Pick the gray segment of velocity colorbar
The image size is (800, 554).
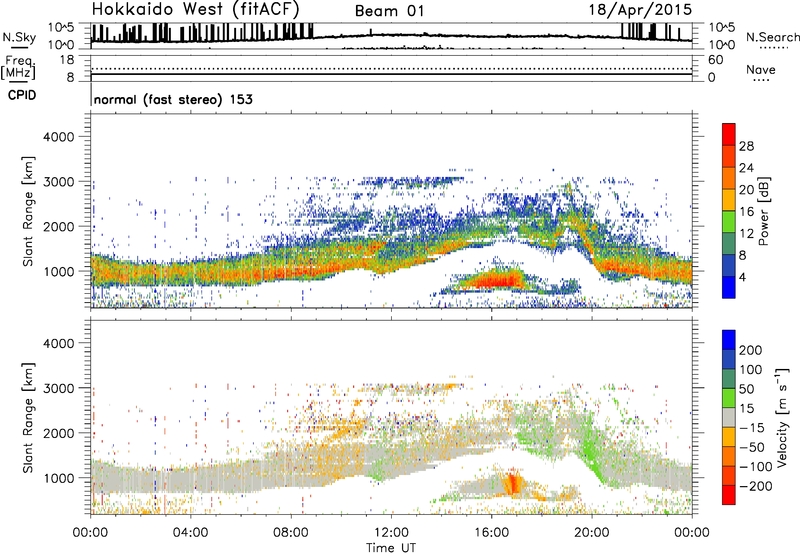[729, 417]
